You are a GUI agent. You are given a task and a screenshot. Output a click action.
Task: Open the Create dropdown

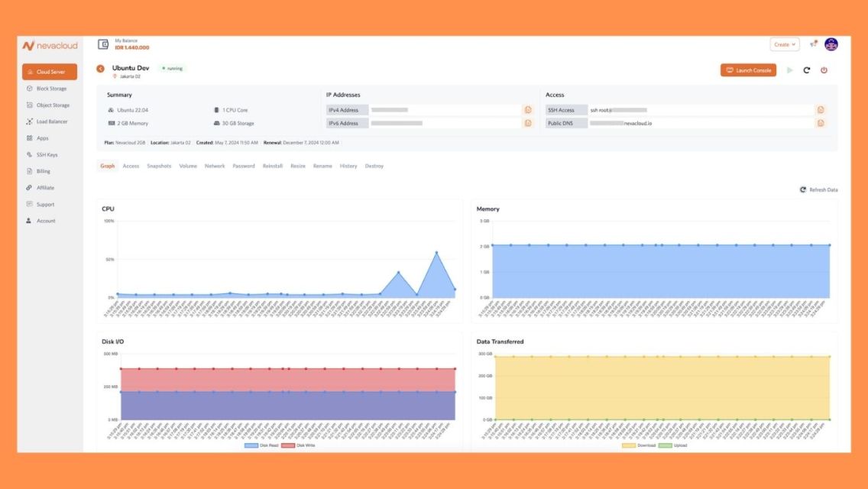click(785, 44)
